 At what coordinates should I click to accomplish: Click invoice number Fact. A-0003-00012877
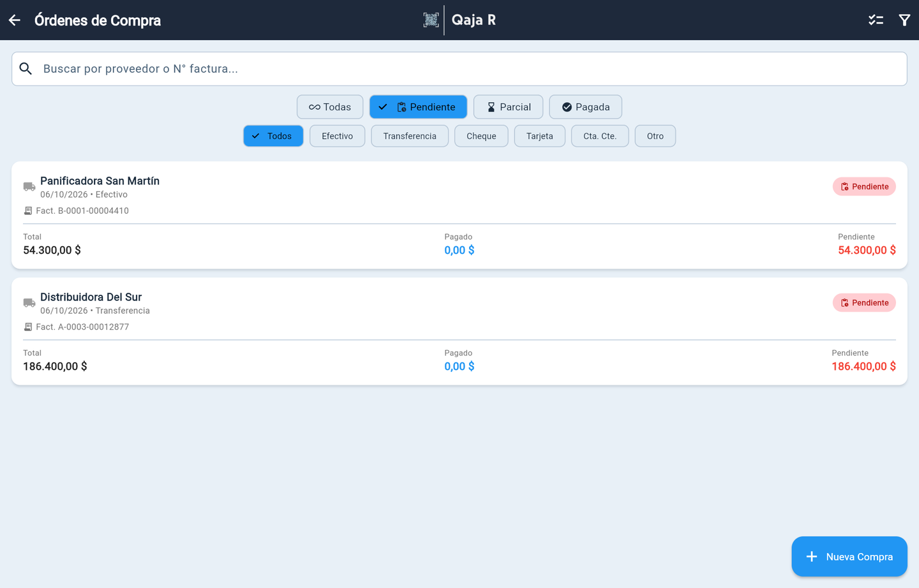[82, 327]
